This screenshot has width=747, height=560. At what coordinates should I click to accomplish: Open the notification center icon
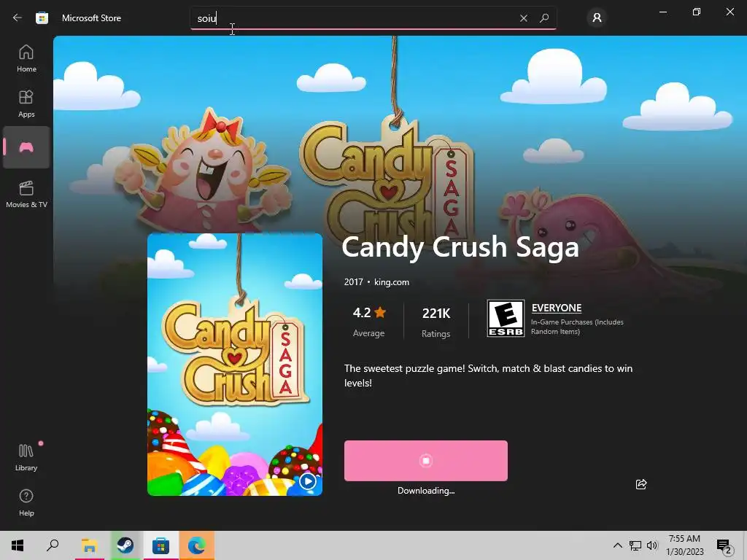tap(724, 545)
